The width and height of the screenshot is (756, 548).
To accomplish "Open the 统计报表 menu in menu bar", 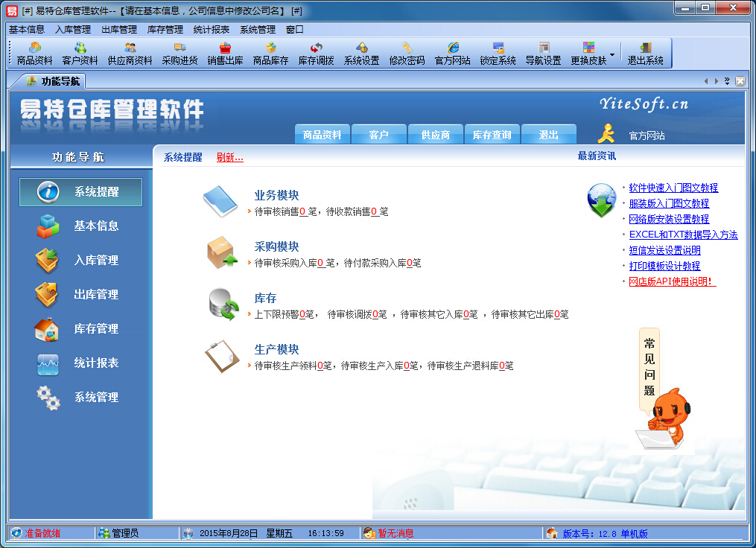I will tap(212, 30).
